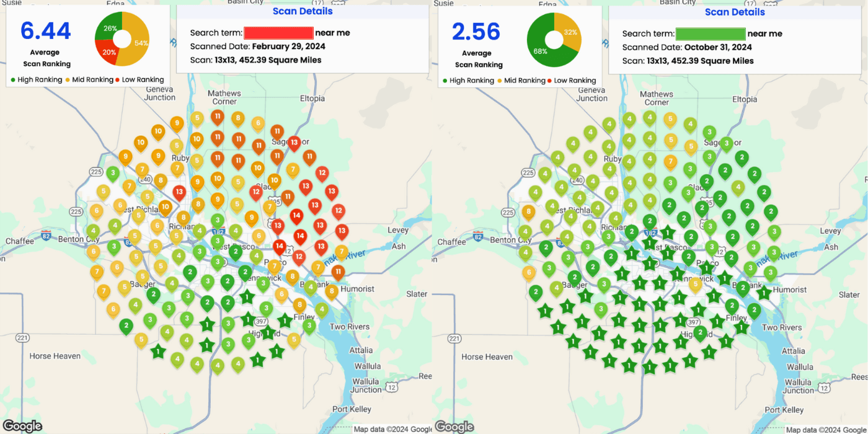
Task: Click the red redacted search term box
Action: 278,33
